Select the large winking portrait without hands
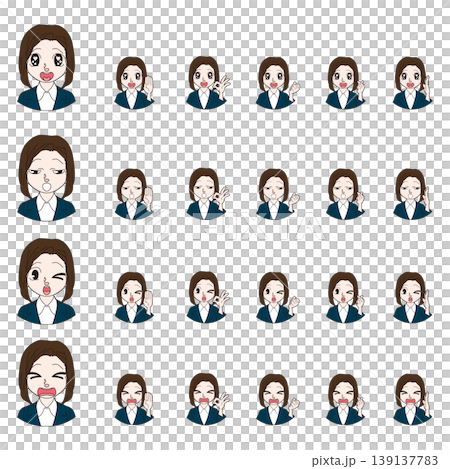The height and width of the screenshot is (469, 450). coord(46,281)
